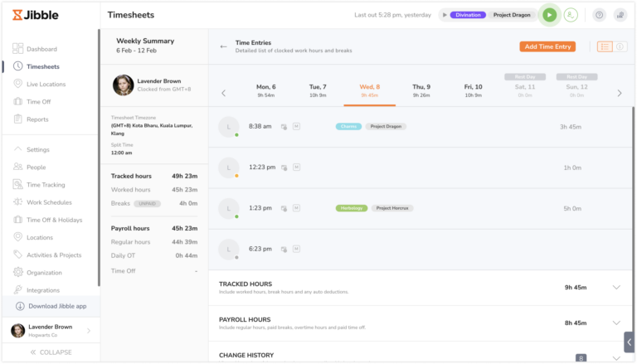Collapse the sidebar
The height and width of the screenshot is (364, 637).
(x=51, y=352)
